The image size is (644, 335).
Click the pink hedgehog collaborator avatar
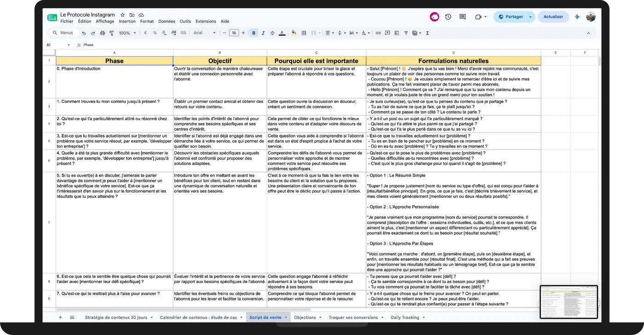434,17
